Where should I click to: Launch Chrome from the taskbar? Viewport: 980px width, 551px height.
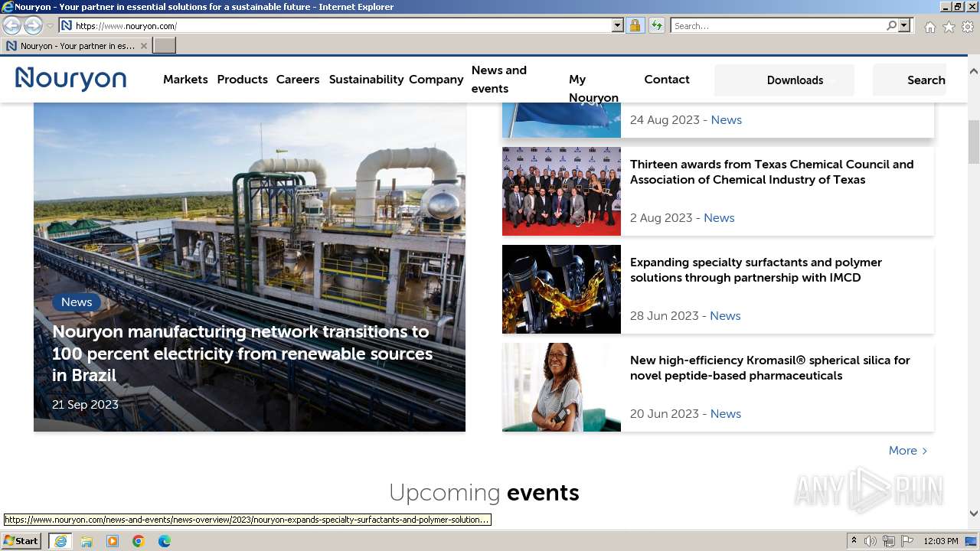point(139,541)
